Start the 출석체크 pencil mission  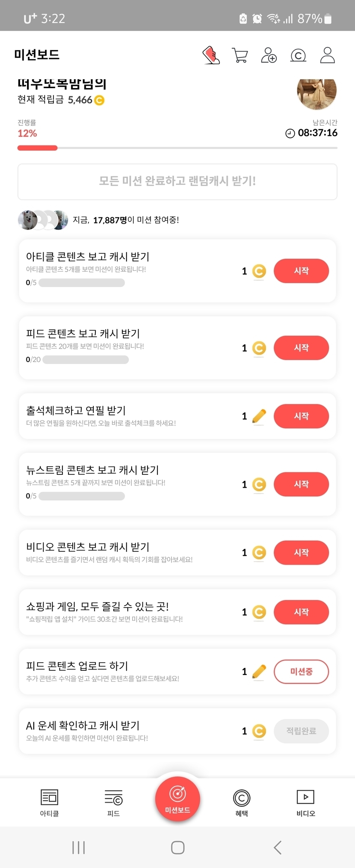click(301, 416)
